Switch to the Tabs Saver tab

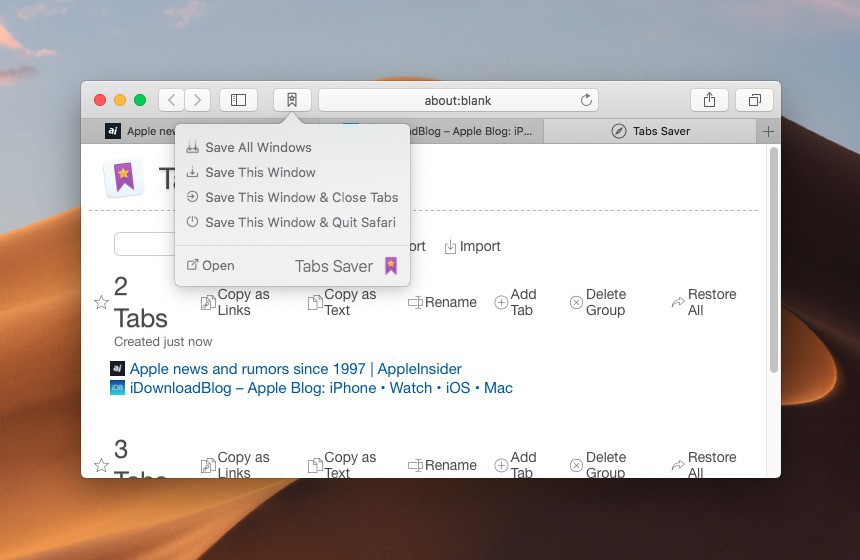click(x=650, y=132)
